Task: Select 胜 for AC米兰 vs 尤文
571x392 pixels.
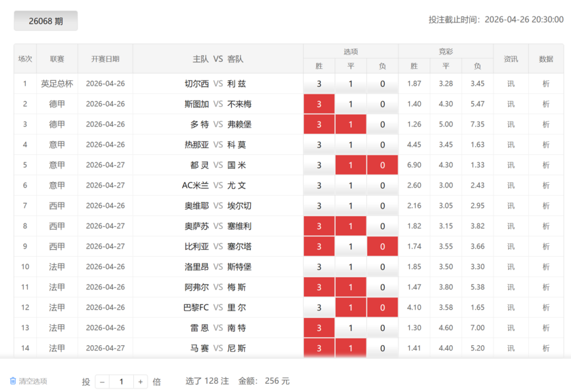Action: (x=319, y=185)
